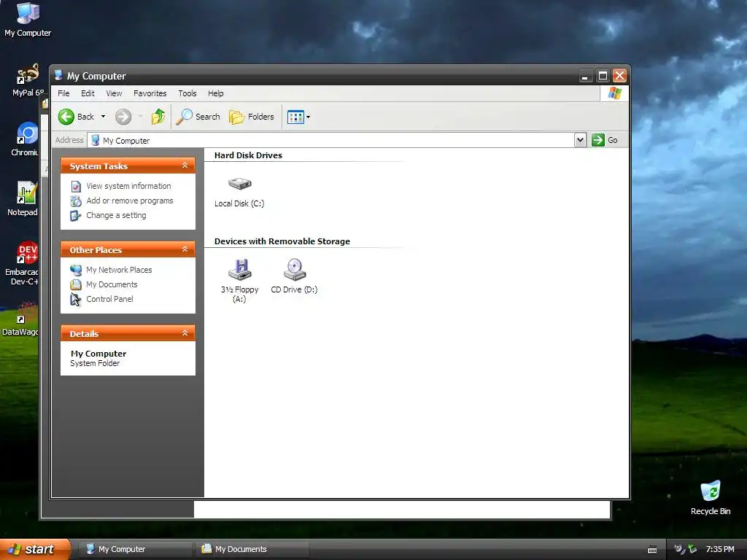Select the Chromium desktop shortcut
This screenshot has width=747, height=560.
coord(25,139)
